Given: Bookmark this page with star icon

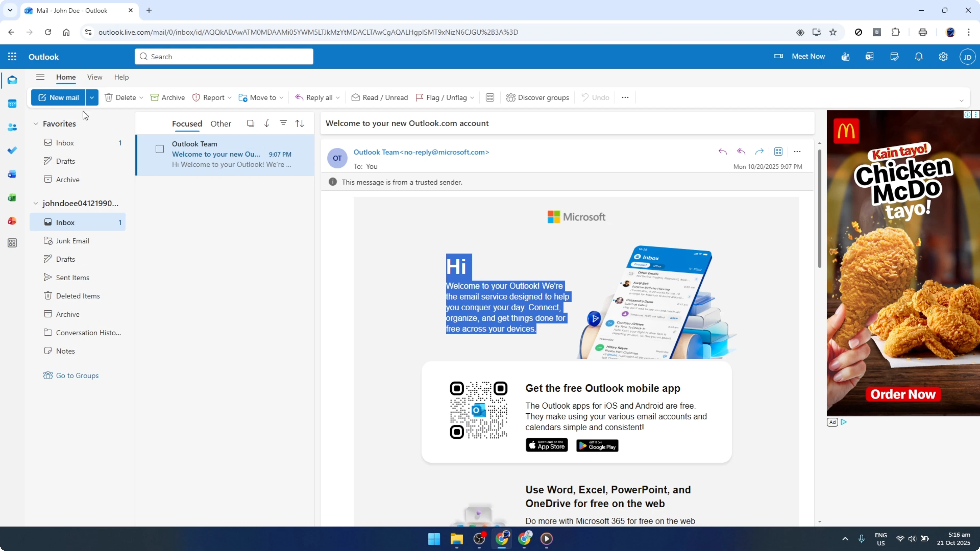Looking at the screenshot, I should (833, 32).
